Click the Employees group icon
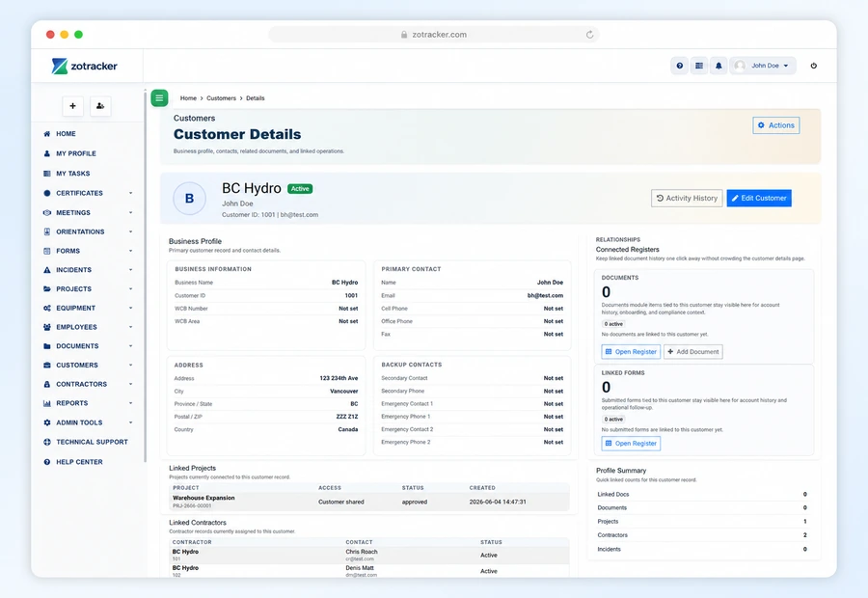Screen dimensions: 868x598 tap(47, 327)
